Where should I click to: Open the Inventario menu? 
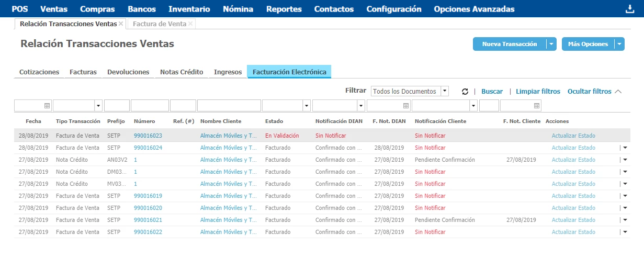(x=189, y=9)
